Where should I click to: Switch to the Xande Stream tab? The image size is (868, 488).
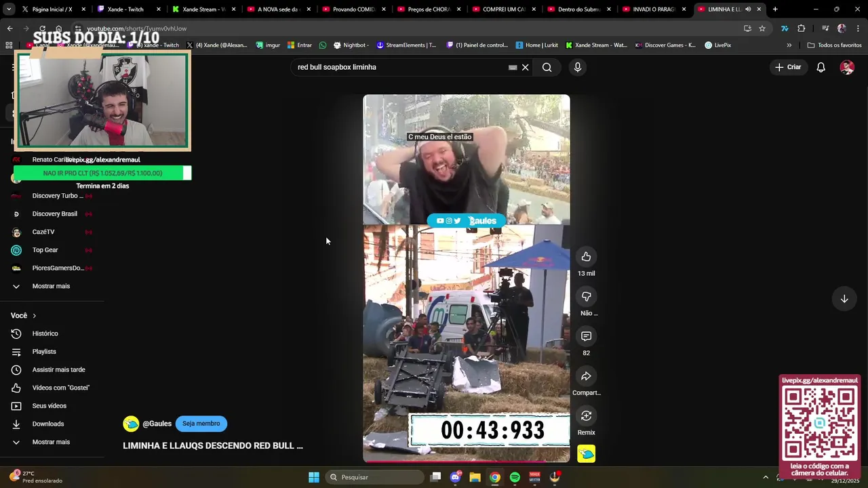click(203, 9)
